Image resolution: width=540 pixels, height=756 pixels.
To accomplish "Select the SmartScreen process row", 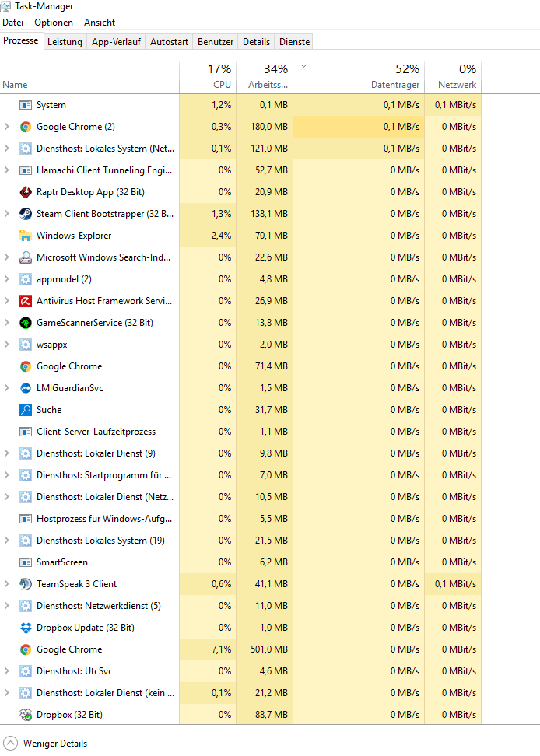I will point(62,562).
